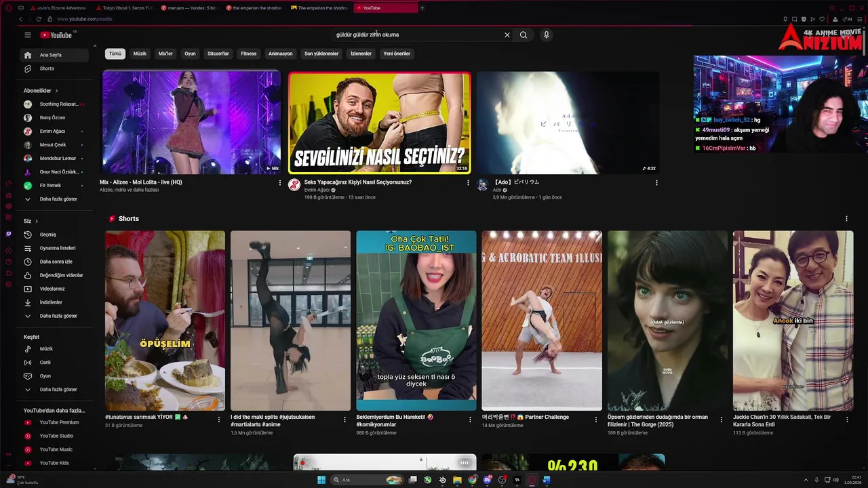Open Abonelikler section header

tap(41, 90)
